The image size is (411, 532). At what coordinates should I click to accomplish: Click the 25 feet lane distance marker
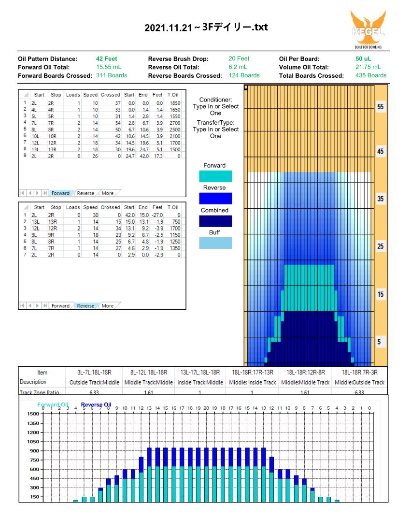(x=381, y=246)
